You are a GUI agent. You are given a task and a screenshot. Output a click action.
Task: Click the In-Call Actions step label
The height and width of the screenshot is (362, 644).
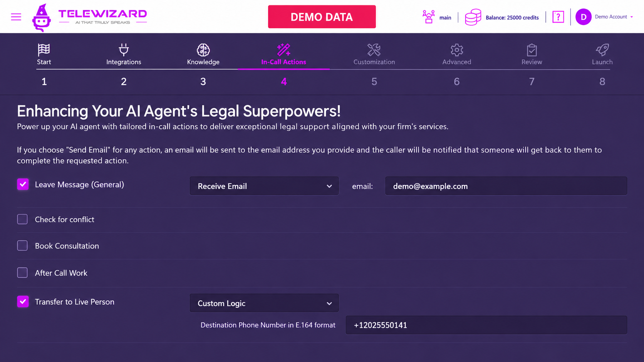284,62
